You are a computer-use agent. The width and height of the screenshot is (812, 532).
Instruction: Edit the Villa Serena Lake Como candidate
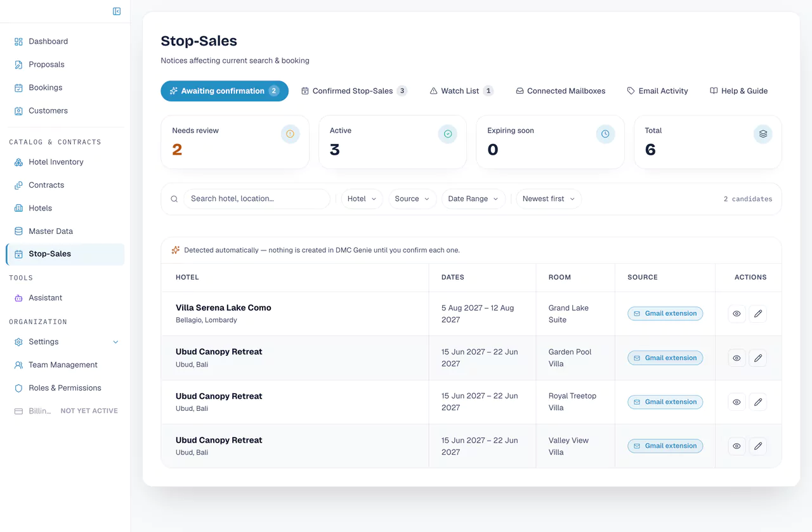pyautogui.click(x=758, y=314)
